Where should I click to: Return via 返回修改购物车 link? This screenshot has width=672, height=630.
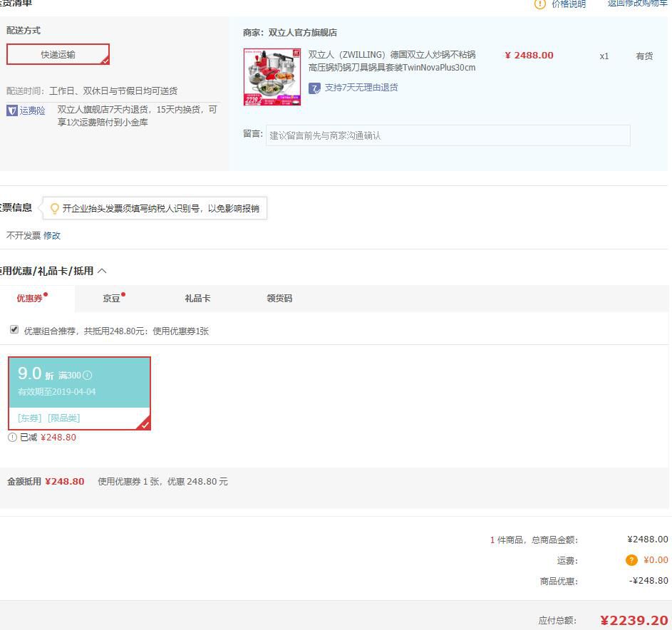tap(637, 4)
